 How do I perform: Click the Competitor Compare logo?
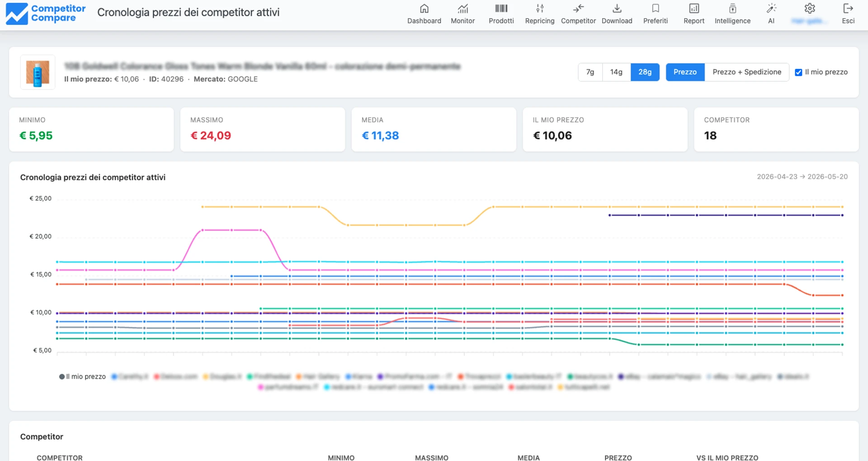[x=46, y=14]
